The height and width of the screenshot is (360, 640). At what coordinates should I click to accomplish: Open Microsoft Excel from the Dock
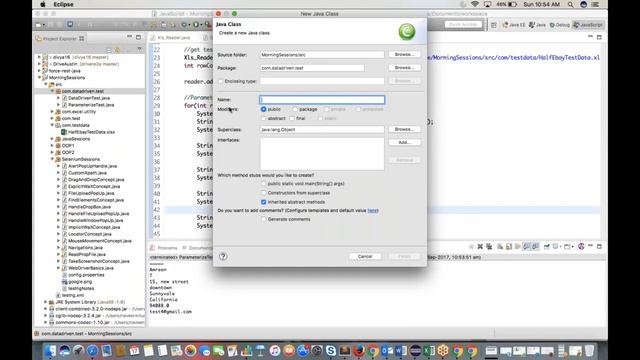(x=429, y=351)
